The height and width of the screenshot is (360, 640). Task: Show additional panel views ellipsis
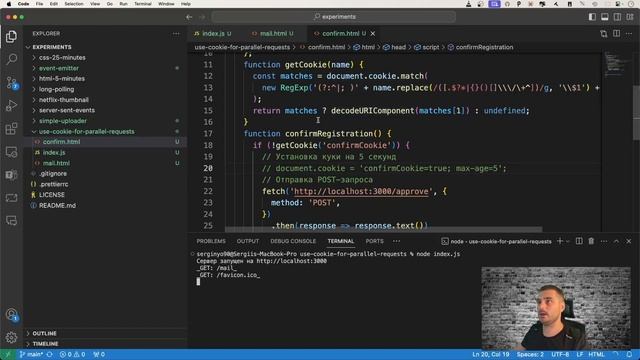(396, 241)
